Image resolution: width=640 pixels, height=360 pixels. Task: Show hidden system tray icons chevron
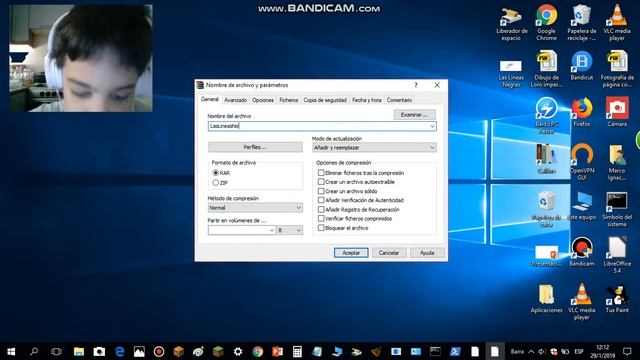[x=531, y=351]
